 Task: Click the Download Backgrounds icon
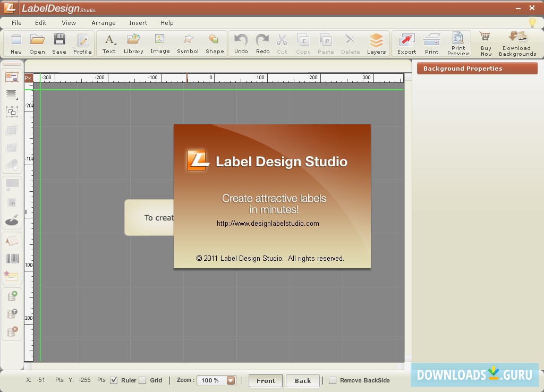click(x=517, y=43)
